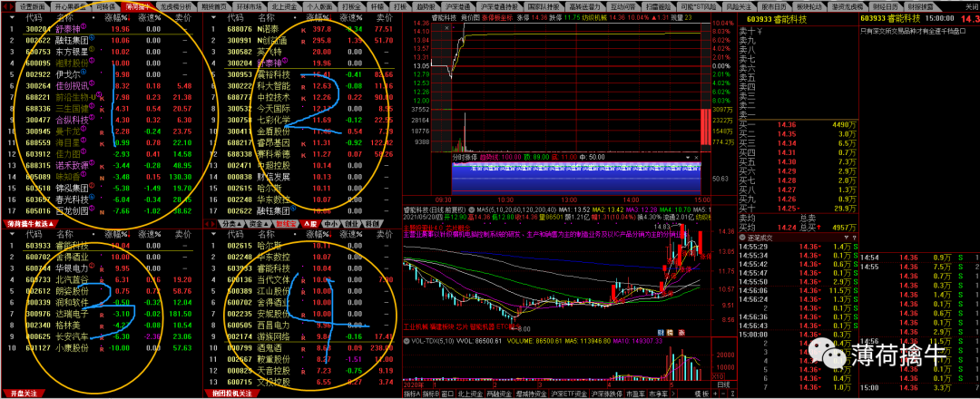Screen dimensions: 980x399
Task: Select 酒鬼酒 row in bottom-middle list
Action: (301, 347)
